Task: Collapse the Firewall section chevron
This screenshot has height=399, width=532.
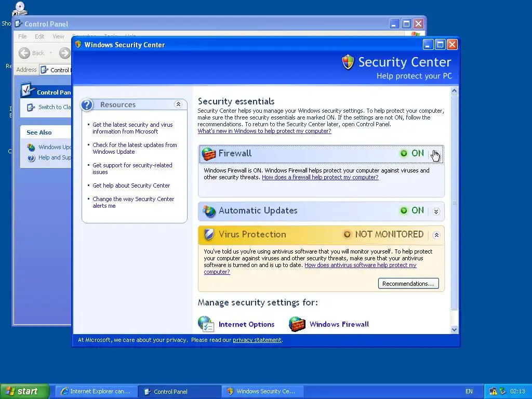Action: 436,153
